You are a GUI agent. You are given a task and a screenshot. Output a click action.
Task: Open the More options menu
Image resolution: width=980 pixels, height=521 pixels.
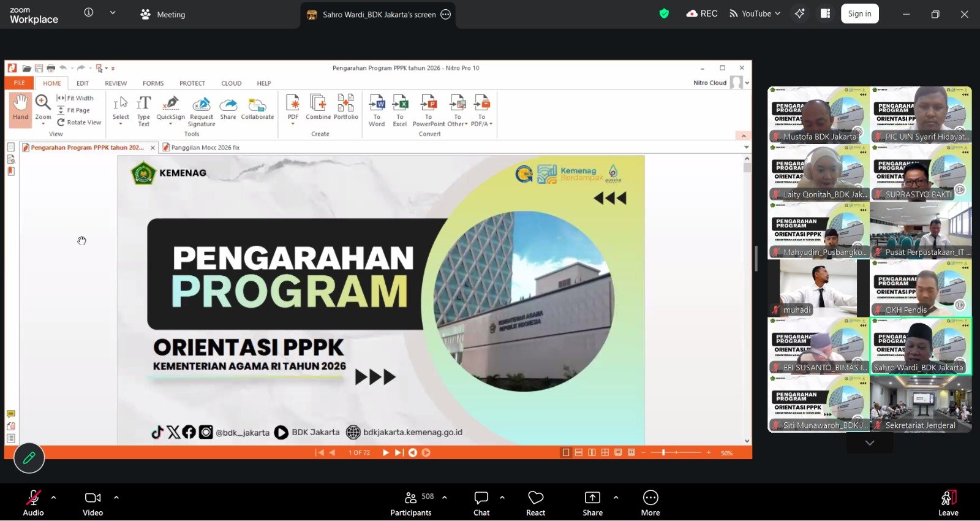tap(650, 503)
